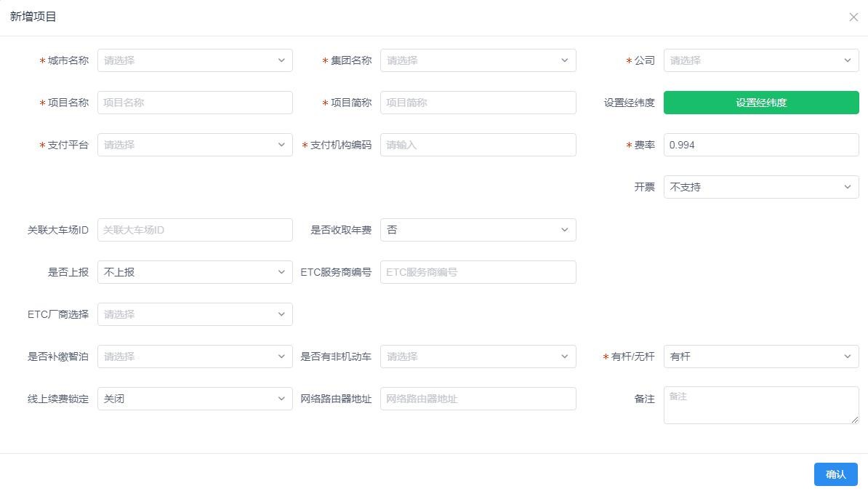Open the 开票 dropdown showing 不支持
Screen dimensions: 868x494
tap(761, 187)
